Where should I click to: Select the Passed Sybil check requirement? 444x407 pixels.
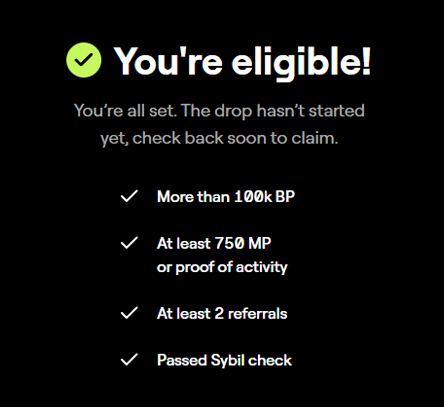click(x=224, y=360)
